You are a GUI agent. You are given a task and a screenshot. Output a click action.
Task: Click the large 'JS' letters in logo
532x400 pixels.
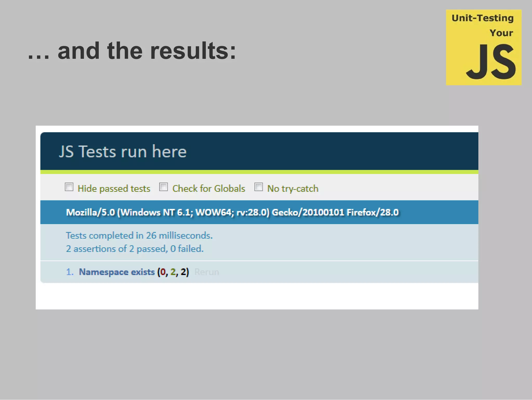tap(491, 62)
